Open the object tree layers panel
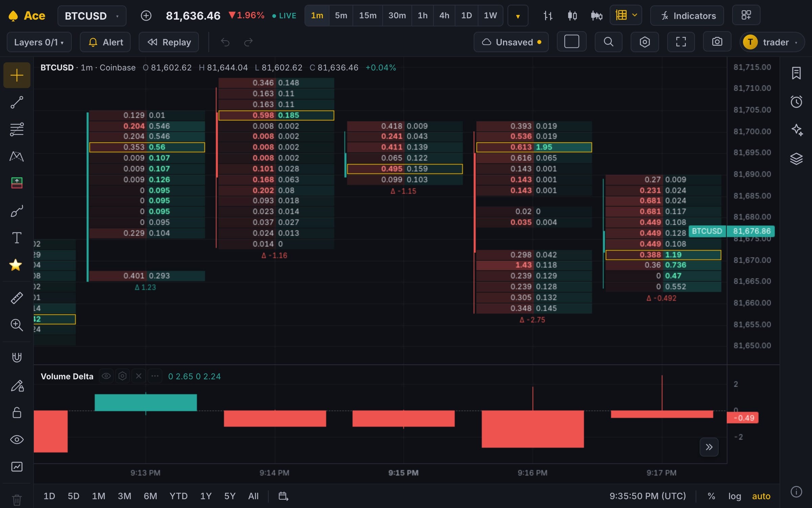The image size is (812, 508). coord(796,158)
